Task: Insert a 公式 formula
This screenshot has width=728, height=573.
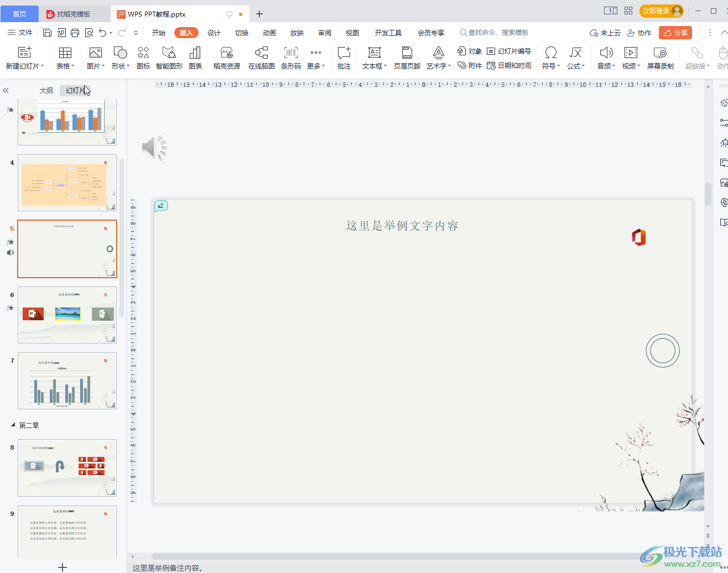Action: point(576,58)
